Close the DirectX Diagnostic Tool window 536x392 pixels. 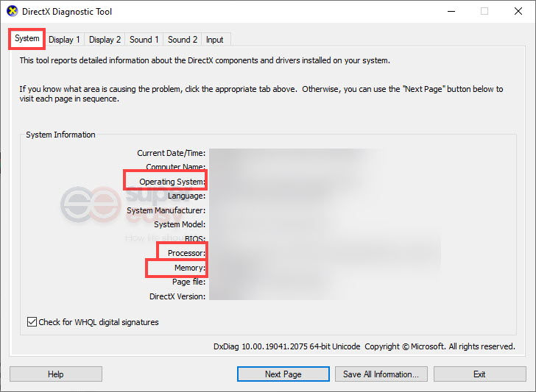(518, 12)
